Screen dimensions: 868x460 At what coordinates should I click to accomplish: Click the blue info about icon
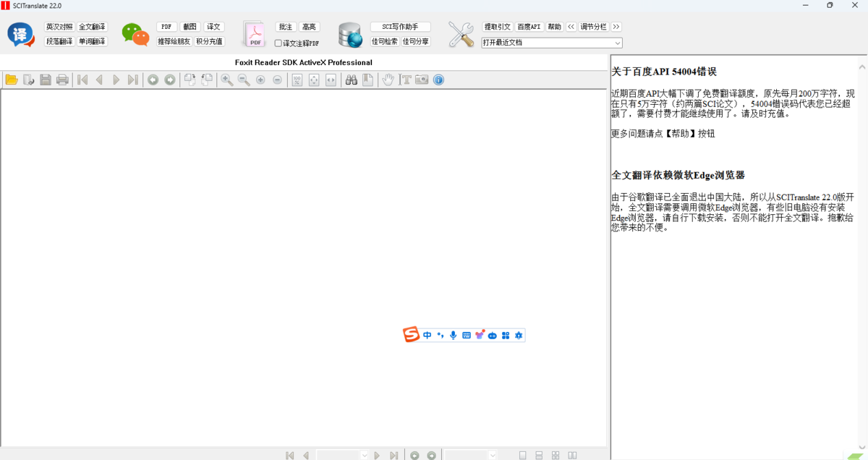[438, 80]
